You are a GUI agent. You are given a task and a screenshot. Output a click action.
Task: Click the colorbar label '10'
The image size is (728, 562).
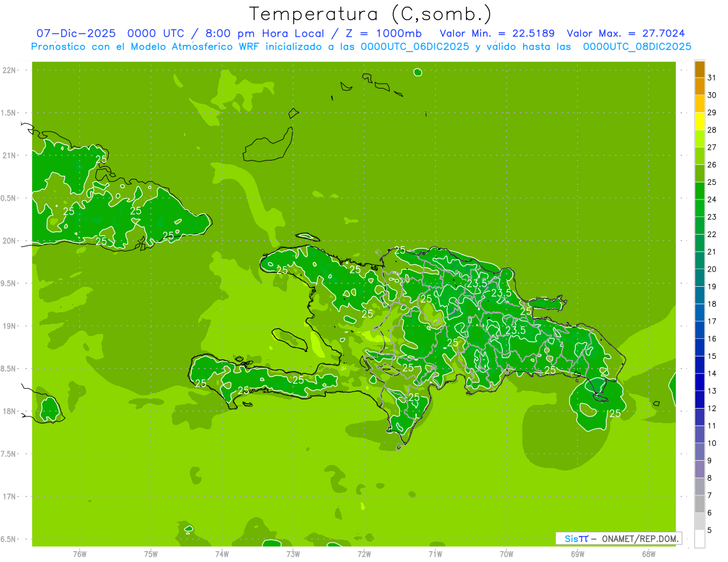coord(712,443)
